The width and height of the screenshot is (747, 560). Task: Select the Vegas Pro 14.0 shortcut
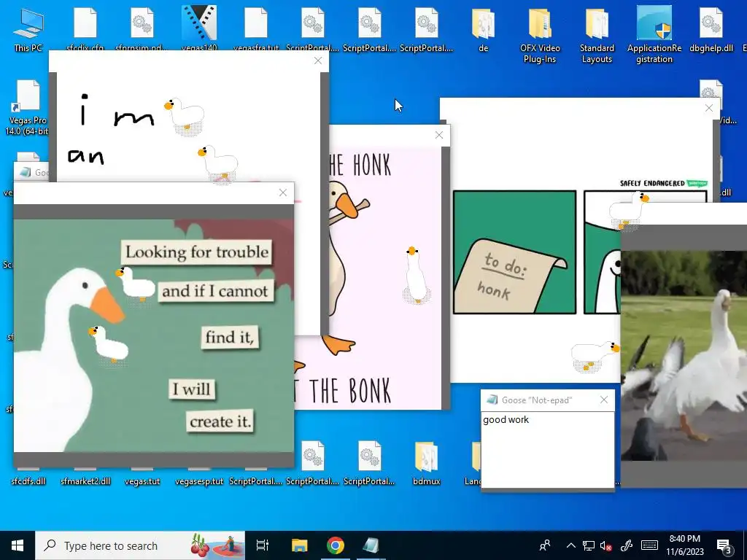click(x=28, y=108)
